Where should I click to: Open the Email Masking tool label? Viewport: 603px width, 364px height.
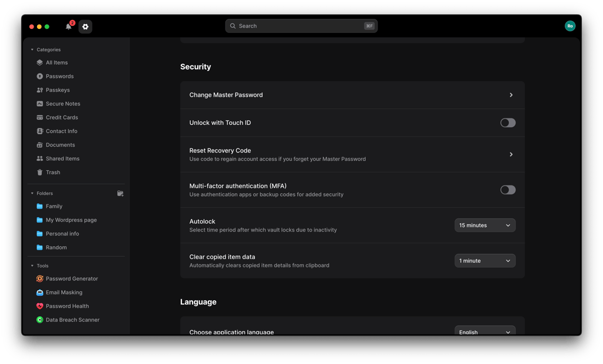[x=64, y=292]
